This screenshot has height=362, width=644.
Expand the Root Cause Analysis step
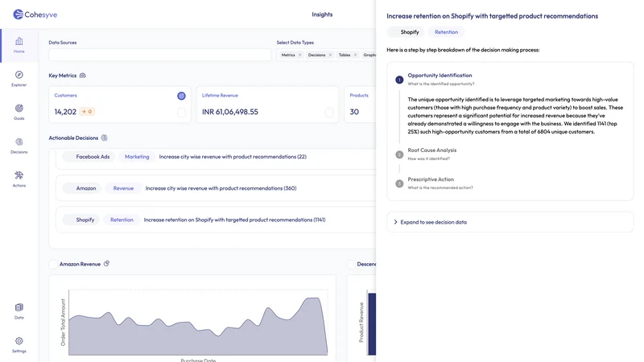coord(431,154)
